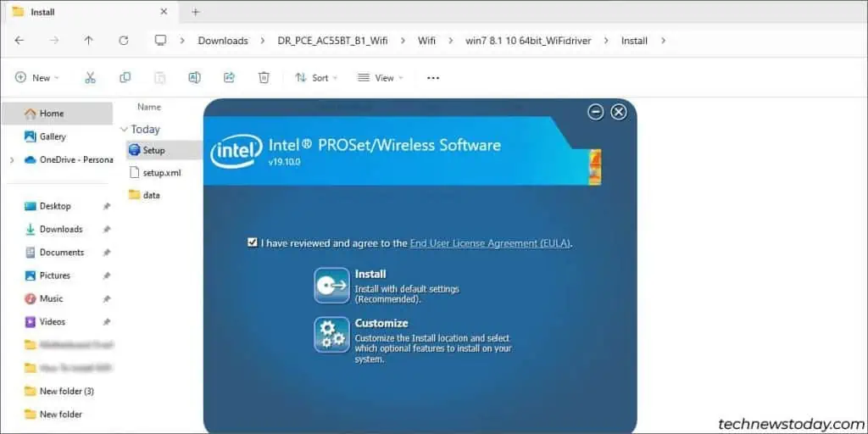Click the greyed Paste icon in toolbar
868x434 pixels.
coord(160,78)
